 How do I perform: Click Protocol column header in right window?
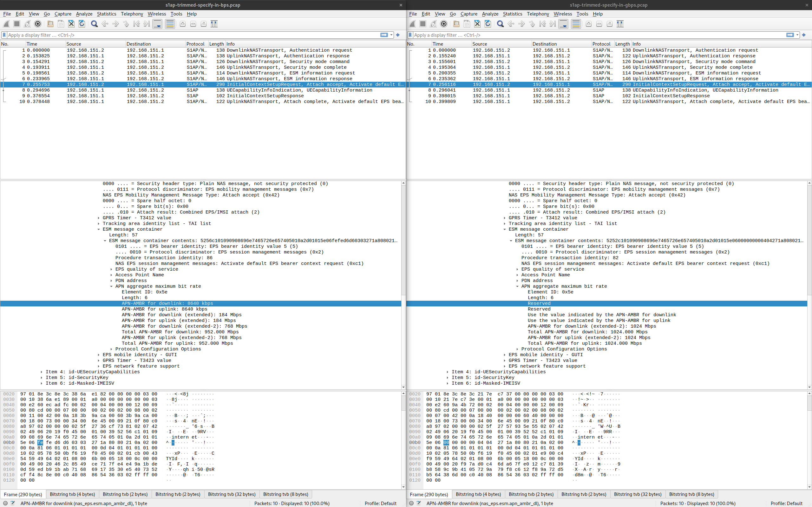[601, 44]
